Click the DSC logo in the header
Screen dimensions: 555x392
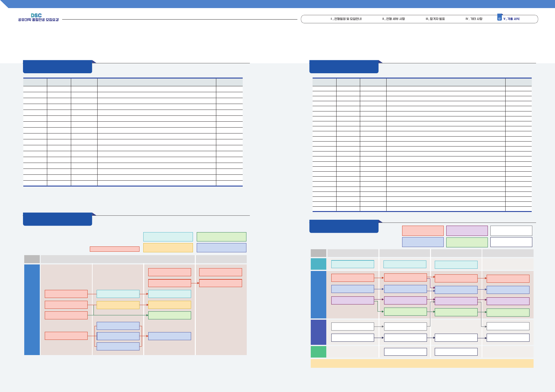[x=36, y=15]
